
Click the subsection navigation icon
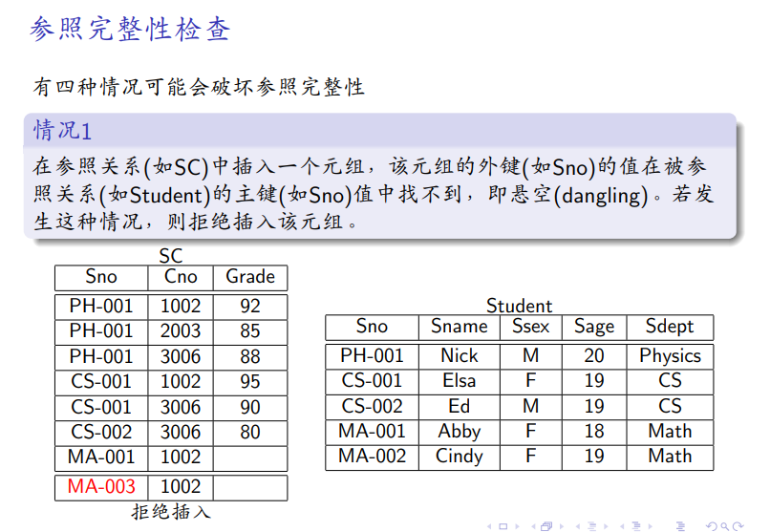[589, 525]
